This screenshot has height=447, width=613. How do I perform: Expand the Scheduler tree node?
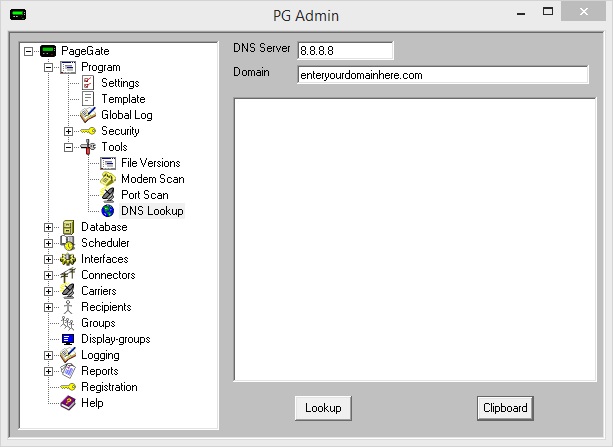[48, 243]
